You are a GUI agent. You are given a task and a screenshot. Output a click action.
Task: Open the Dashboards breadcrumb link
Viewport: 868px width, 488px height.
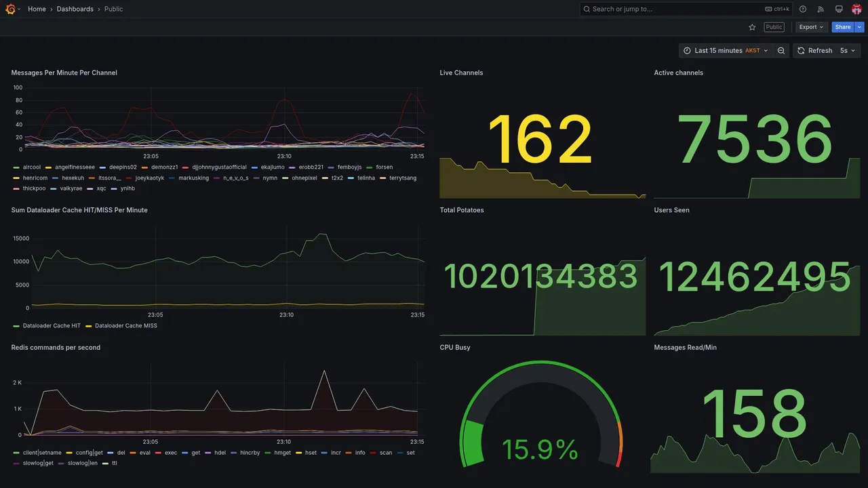[x=75, y=9]
